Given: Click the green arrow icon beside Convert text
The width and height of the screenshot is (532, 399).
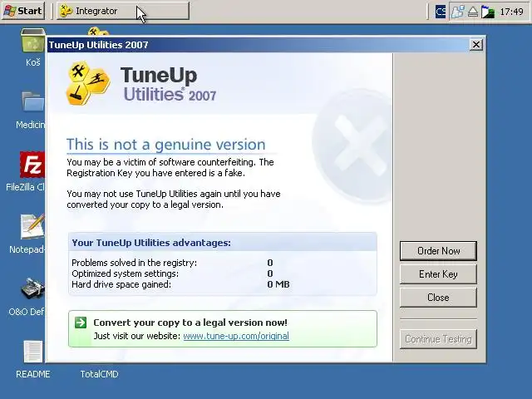Looking at the screenshot, I should tap(81, 323).
